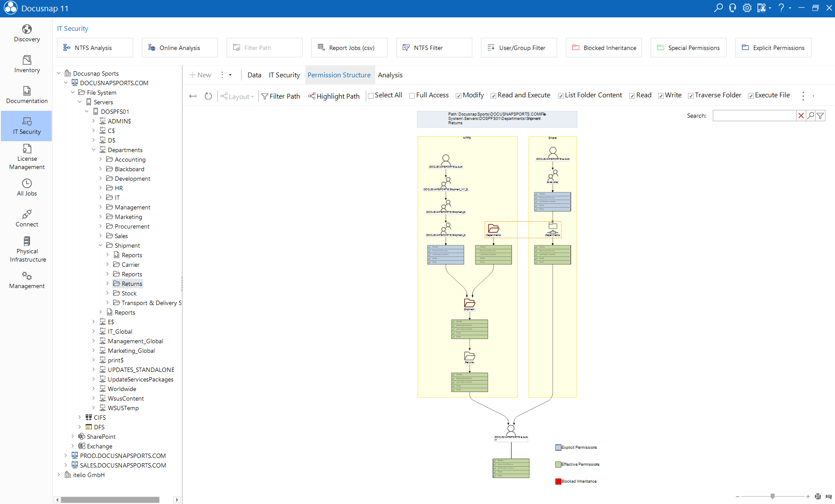Click Explicit Permissions button
Image resolution: width=835 pixels, height=504 pixels.
(773, 47)
